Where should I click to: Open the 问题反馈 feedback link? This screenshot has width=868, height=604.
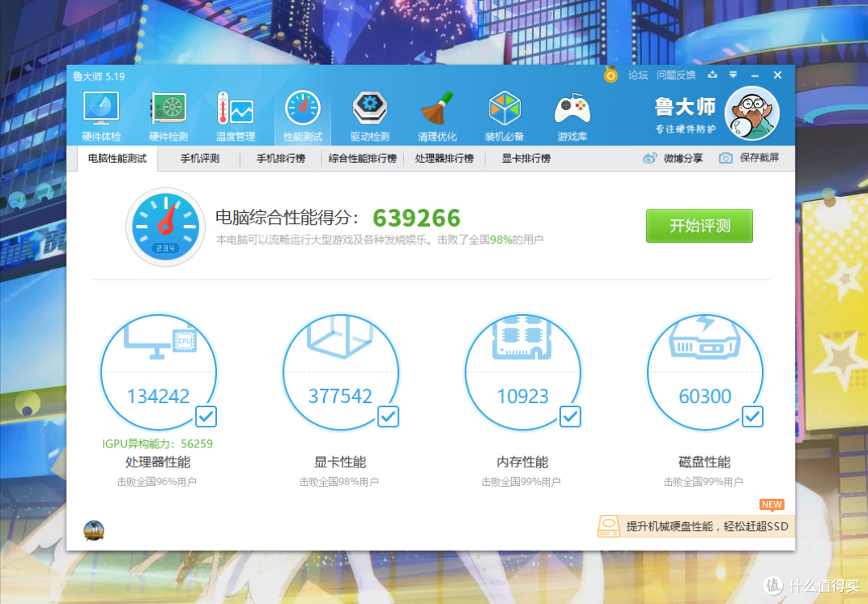(676, 75)
